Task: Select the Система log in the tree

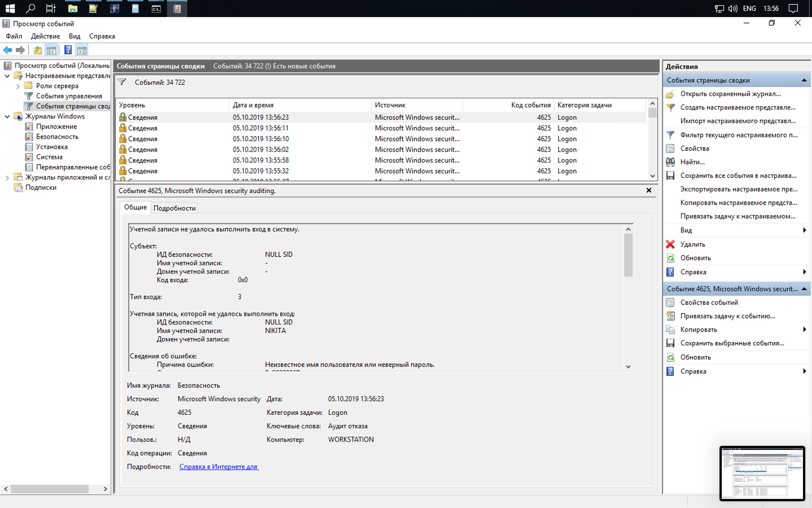Action: pos(49,157)
